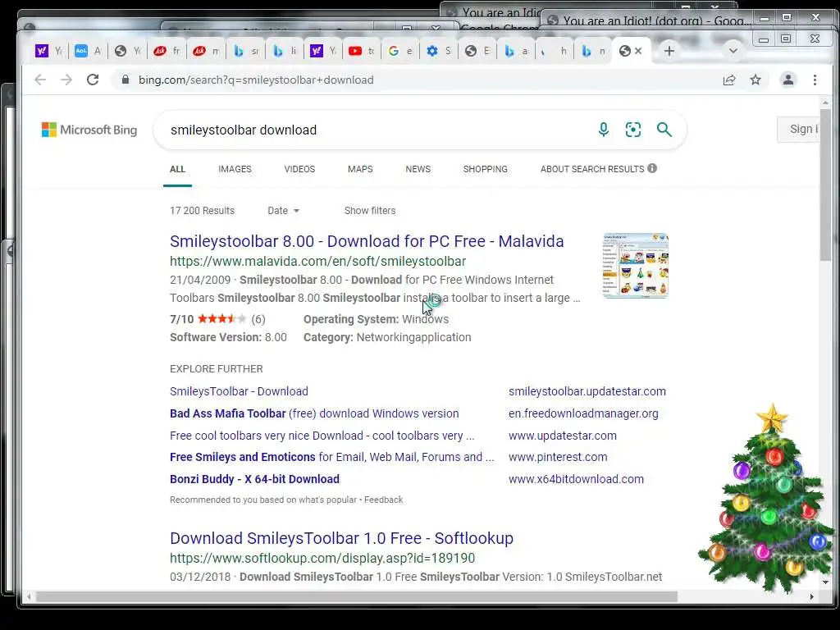Click the scroll right arrow
The height and width of the screenshot is (630, 840).
(811, 596)
